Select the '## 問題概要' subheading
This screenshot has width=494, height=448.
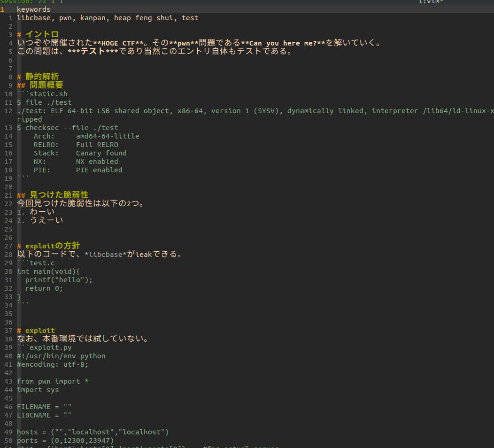[40, 85]
